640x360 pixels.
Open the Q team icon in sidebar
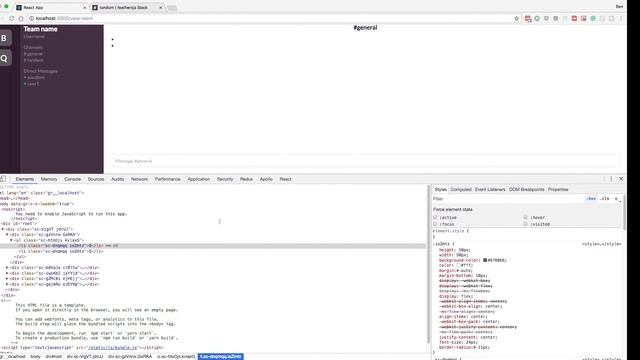point(4,58)
